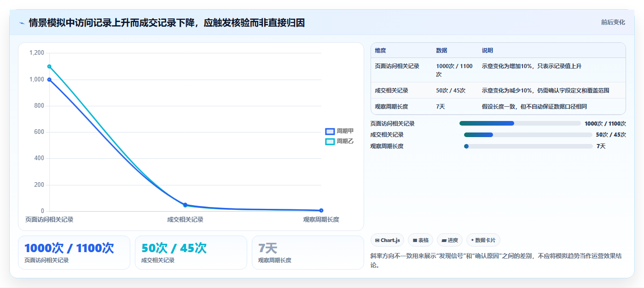
Task: Click the 观察周期长度 x-axis label
Action: tap(321, 219)
